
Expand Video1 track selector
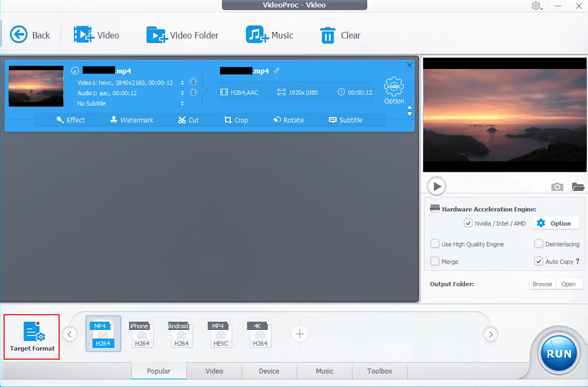pyautogui.click(x=182, y=83)
